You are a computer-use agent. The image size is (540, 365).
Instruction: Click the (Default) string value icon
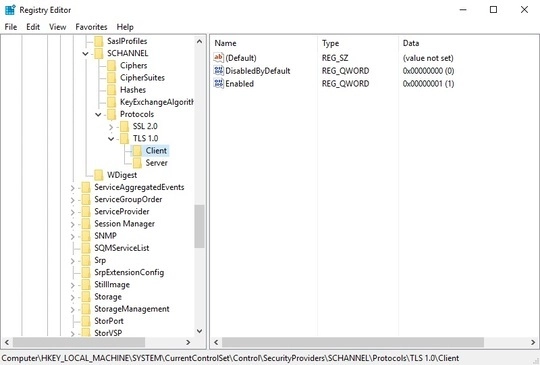tap(218, 58)
